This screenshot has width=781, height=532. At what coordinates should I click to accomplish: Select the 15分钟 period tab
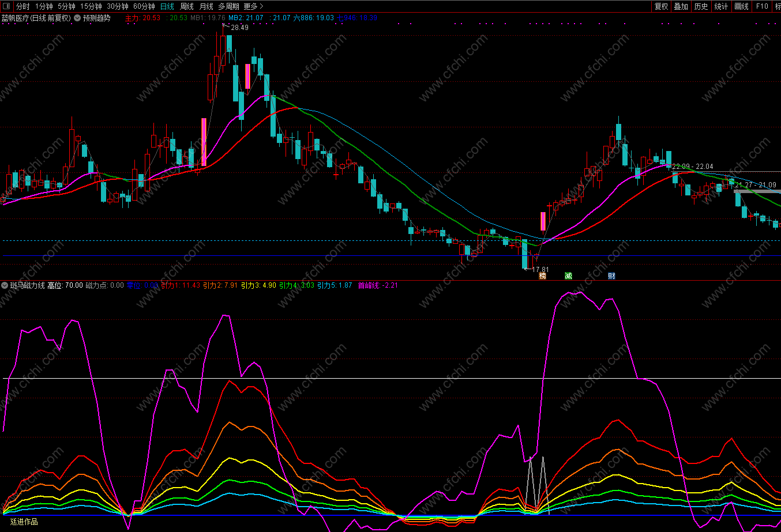(91, 6)
